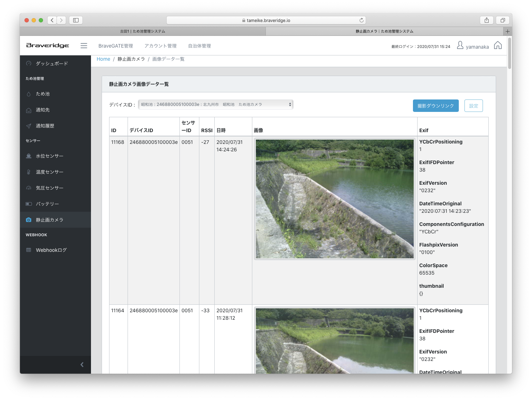Screen dimensions: 532x400
Task: Click the tameike.braveridge.io address field
Action: coord(266,20)
